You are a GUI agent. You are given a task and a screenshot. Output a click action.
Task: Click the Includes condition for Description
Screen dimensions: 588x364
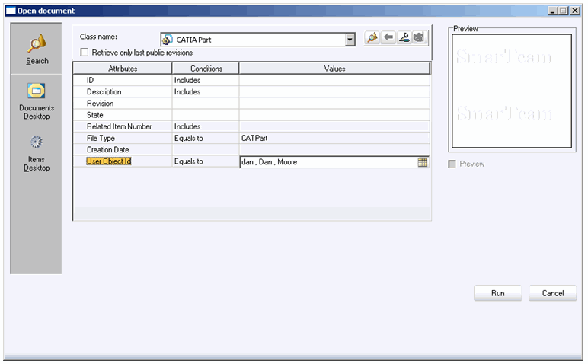point(206,92)
